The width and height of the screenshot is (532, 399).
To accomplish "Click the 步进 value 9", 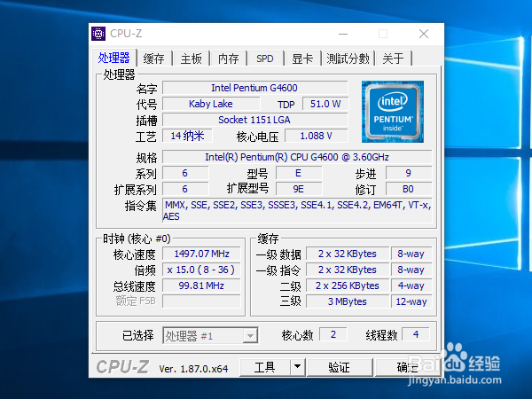I will coord(409,173).
